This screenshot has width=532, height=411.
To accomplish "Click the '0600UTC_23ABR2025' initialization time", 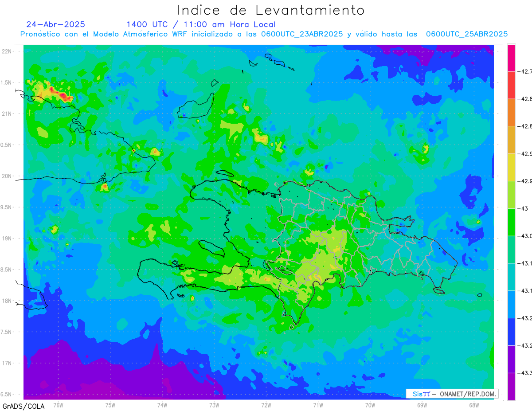I will (x=301, y=34).
